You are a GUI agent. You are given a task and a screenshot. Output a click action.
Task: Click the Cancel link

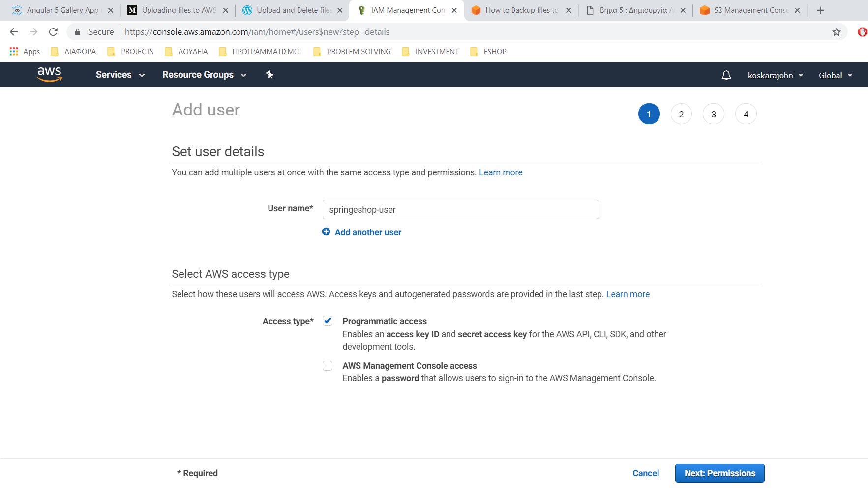click(x=645, y=473)
